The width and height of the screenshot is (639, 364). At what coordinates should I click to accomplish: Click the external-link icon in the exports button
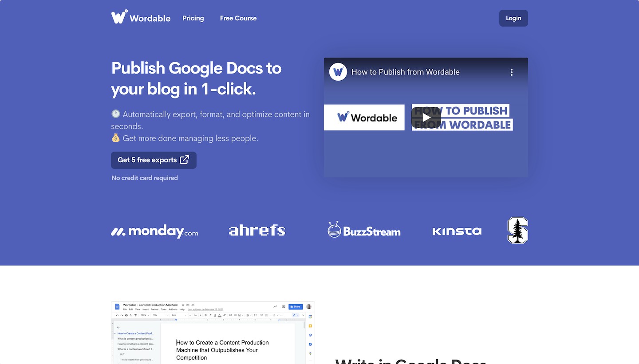(x=184, y=160)
